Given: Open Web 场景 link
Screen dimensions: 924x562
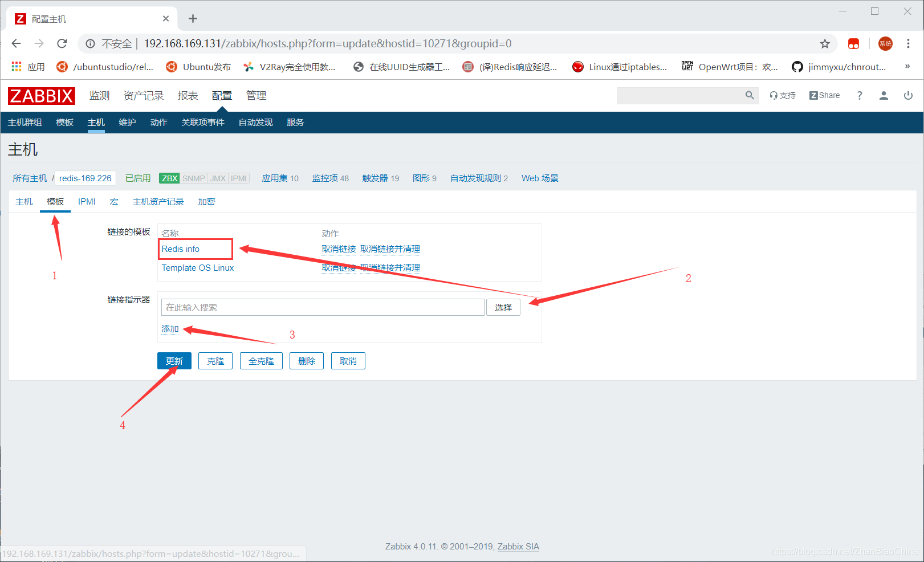Looking at the screenshot, I should coord(540,178).
